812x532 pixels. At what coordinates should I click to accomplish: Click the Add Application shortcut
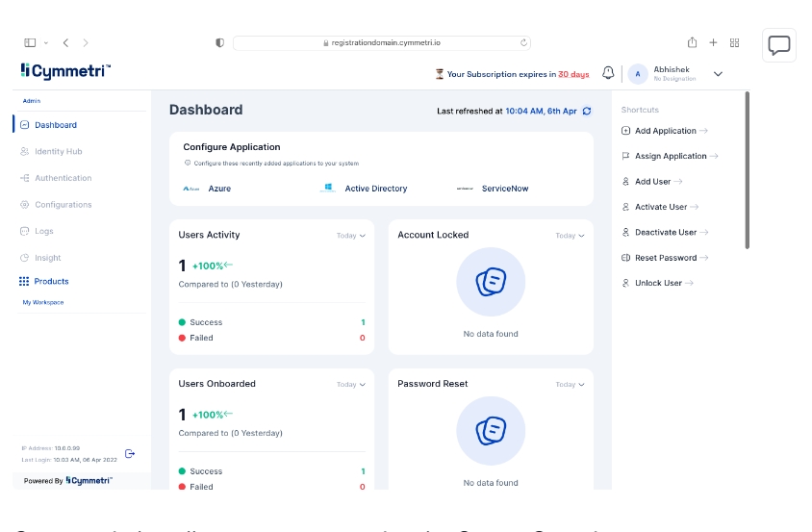(x=665, y=131)
